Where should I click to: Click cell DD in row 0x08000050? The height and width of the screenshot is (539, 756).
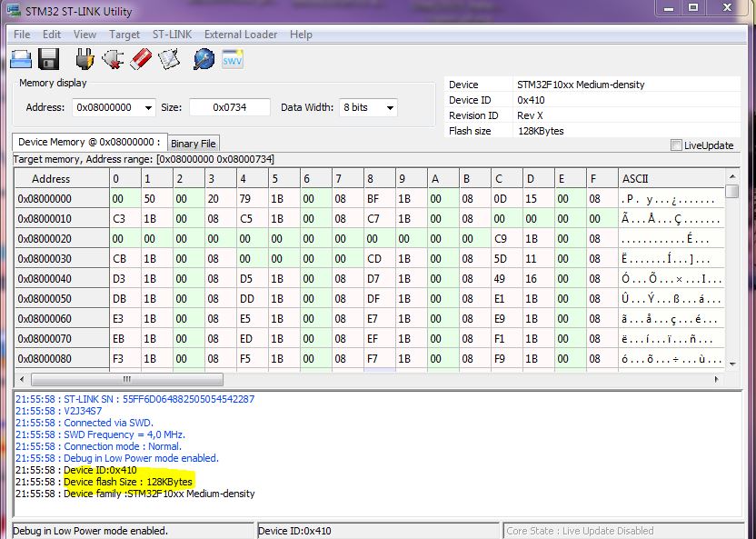(x=253, y=299)
